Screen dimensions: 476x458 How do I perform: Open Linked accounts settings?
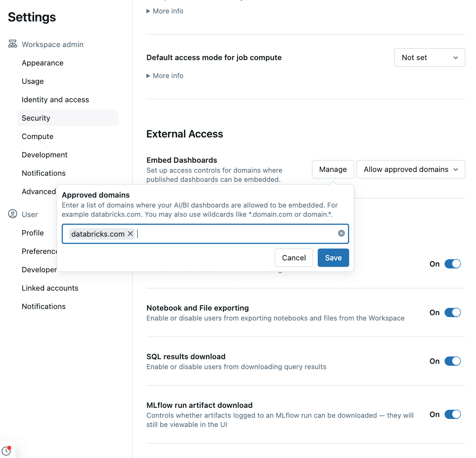click(x=50, y=288)
